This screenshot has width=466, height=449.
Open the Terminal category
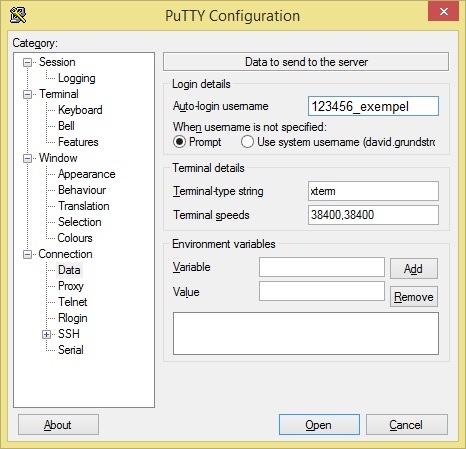coord(59,94)
